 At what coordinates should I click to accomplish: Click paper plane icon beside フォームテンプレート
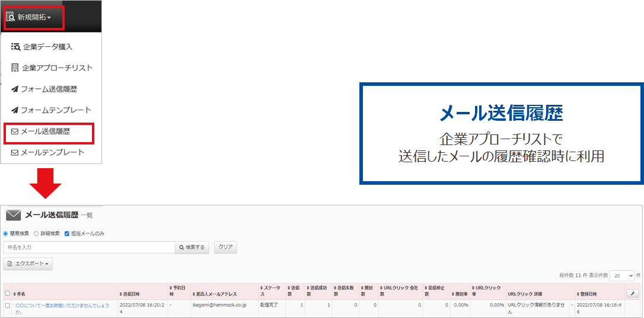point(15,110)
